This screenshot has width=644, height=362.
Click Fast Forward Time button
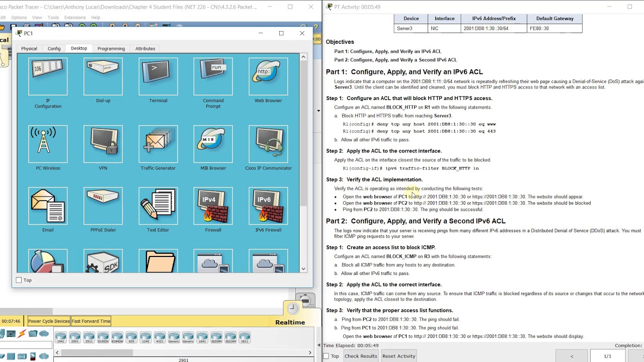(91, 321)
